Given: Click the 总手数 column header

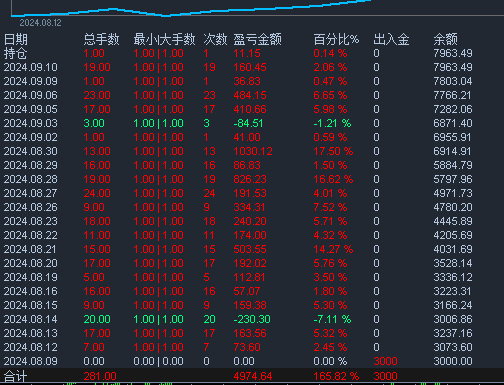Looking at the screenshot, I should pos(101,39).
